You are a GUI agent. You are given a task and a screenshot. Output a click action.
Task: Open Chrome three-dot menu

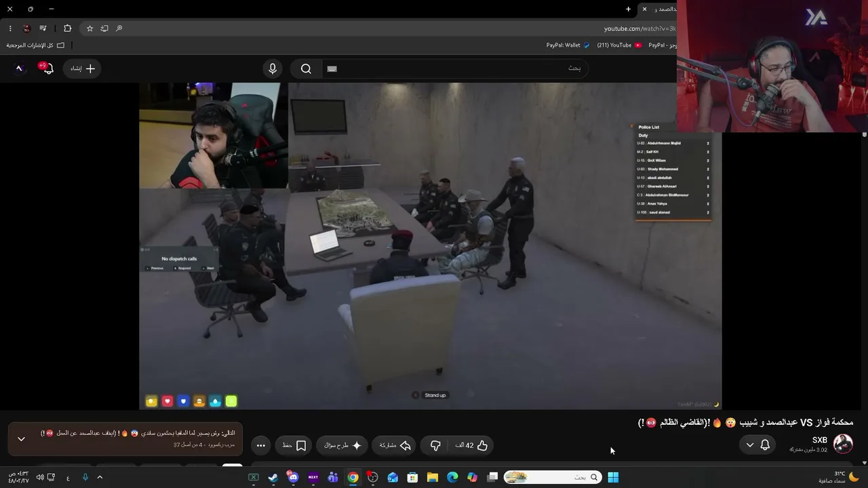10,28
